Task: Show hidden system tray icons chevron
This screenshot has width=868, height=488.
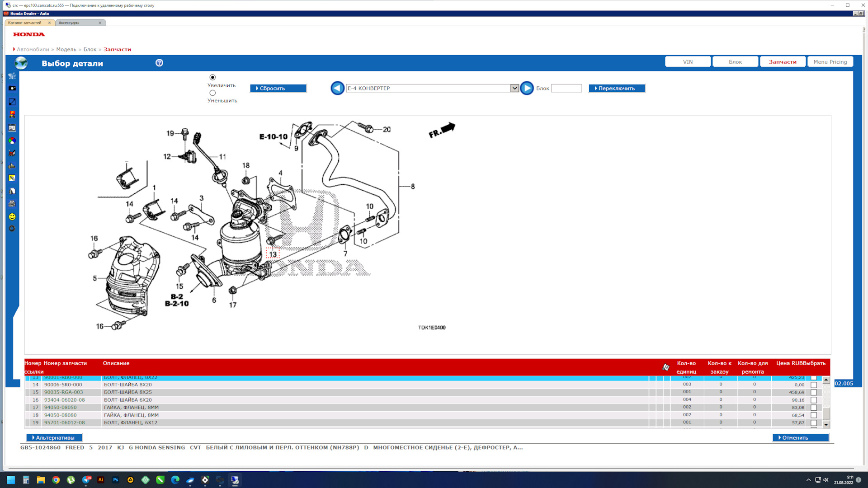Action: (x=808, y=480)
